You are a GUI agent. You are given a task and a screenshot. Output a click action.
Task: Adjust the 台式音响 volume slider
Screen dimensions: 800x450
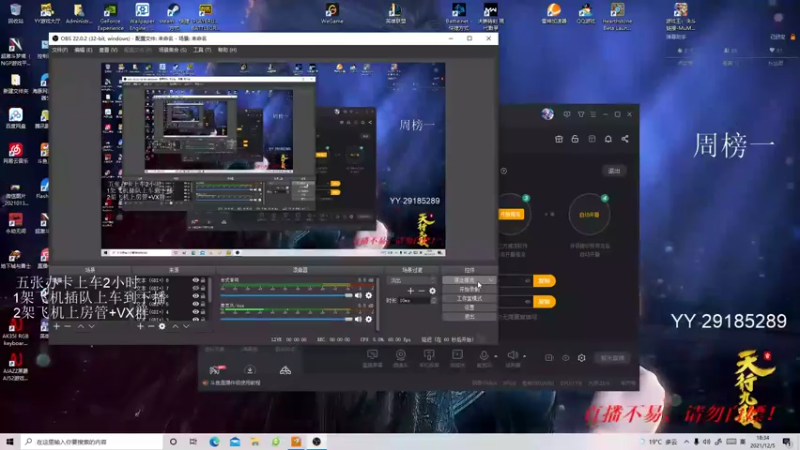click(x=286, y=295)
